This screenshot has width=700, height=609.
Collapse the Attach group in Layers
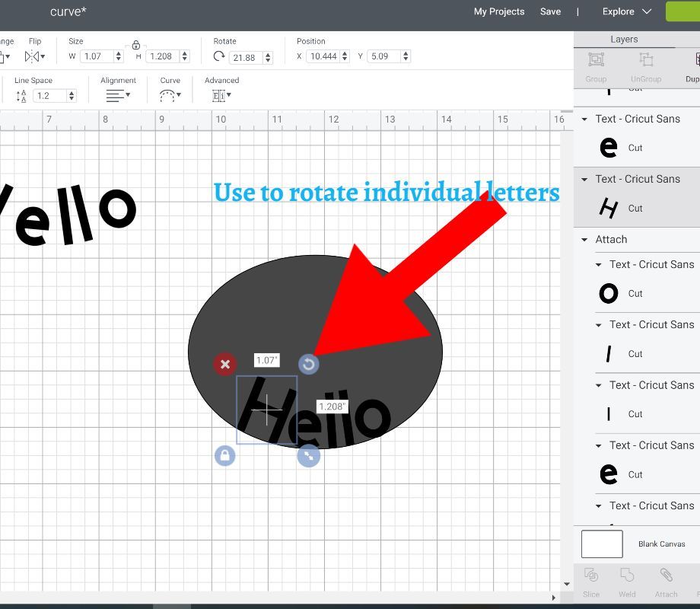point(584,240)
